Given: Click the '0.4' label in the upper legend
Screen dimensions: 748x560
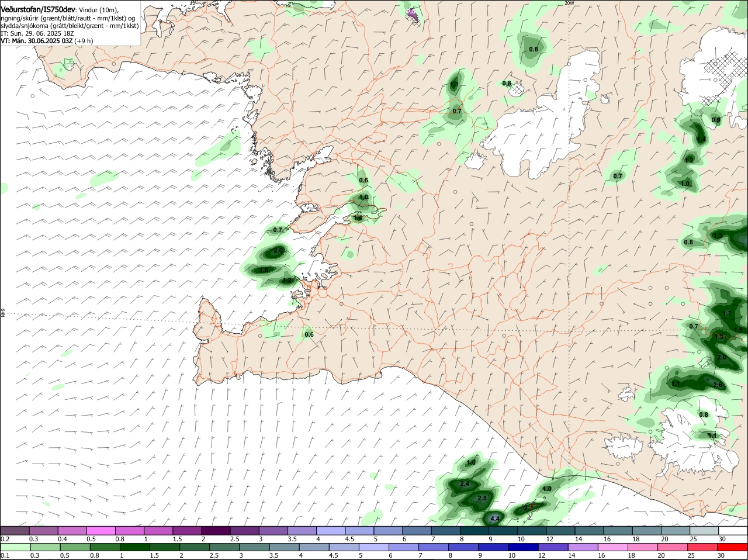Looking at the screenshot, I should click(x=63, y=539).
